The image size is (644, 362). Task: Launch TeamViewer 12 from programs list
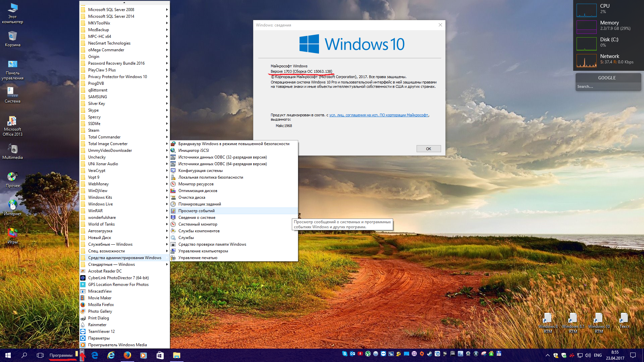124,331
